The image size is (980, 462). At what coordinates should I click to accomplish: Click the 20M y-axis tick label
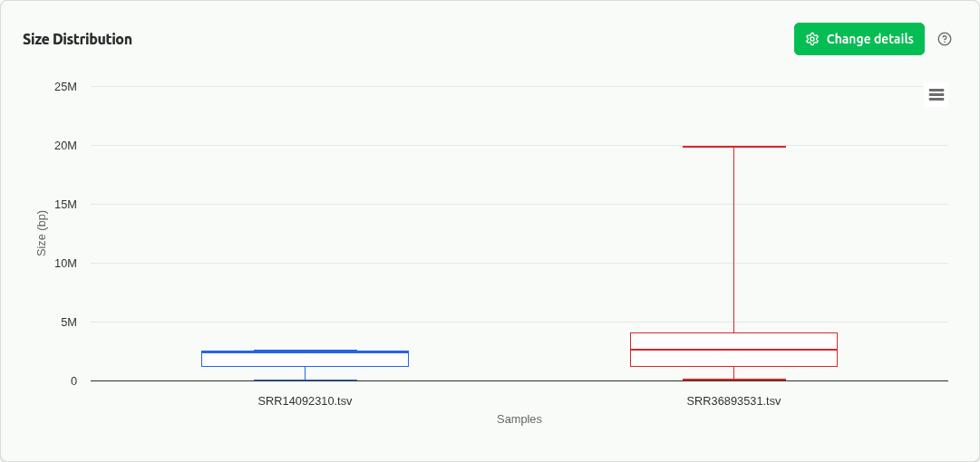[65, 146]
